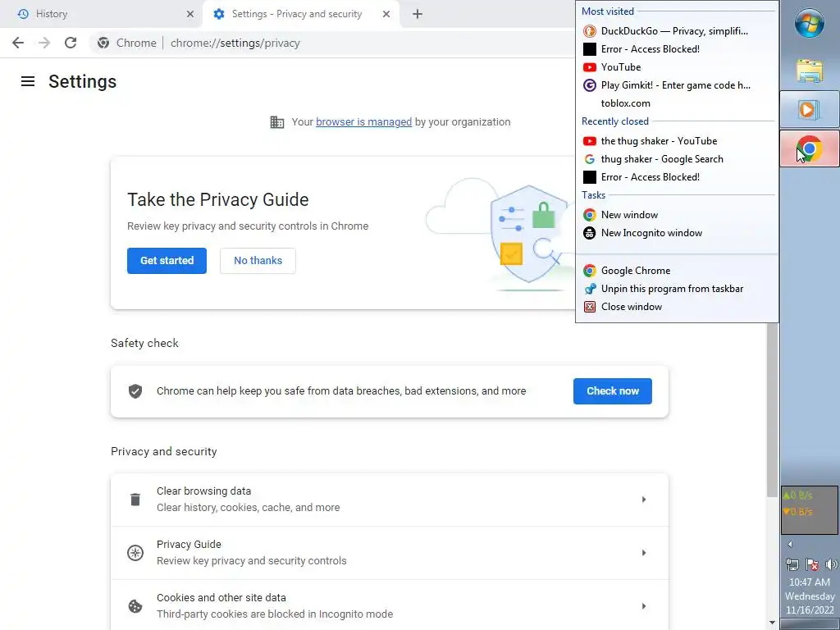
Task: Open the Windows Start orb
Action: click(810, 22)
